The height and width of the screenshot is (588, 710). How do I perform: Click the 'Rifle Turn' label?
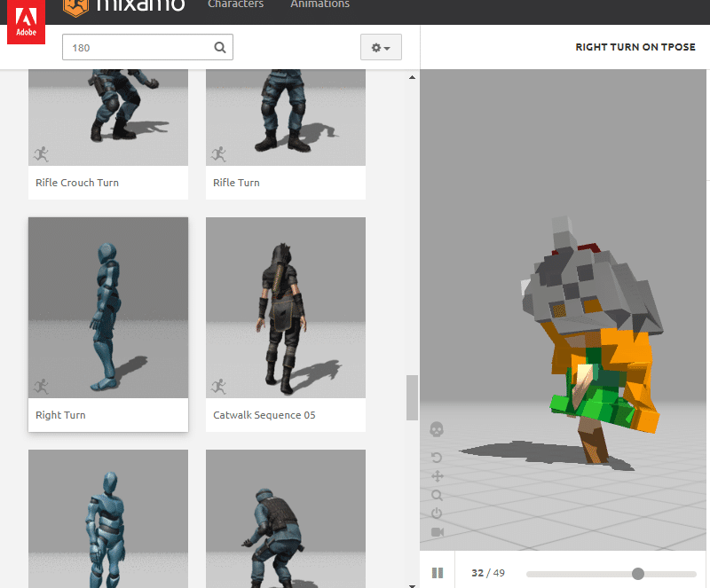(236, 183)
